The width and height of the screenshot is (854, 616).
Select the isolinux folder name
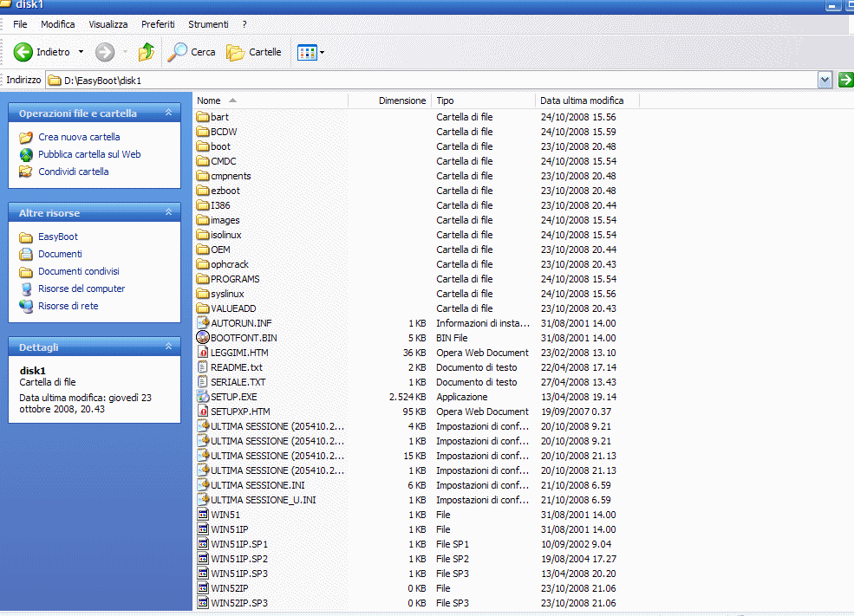pyautogui.click(x=226, y=235)
